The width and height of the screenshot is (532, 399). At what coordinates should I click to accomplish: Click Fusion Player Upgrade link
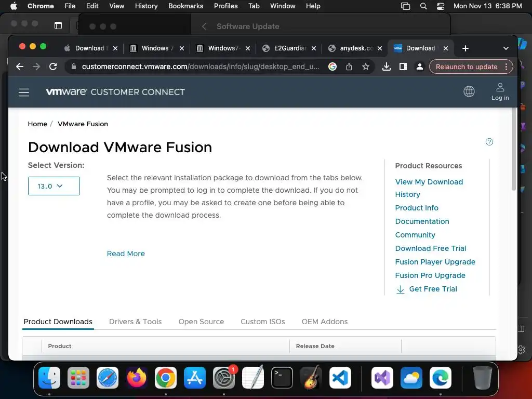click(435, 262)
